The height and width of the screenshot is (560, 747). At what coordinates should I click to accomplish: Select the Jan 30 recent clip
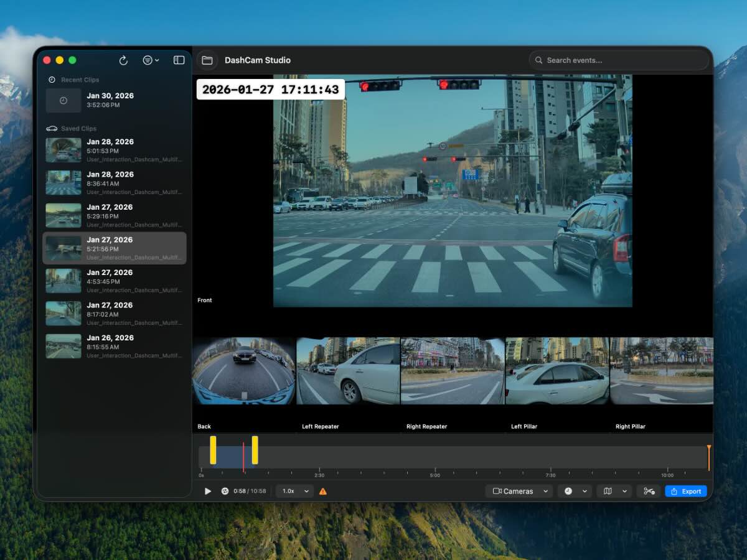click(x=115, y=100)
